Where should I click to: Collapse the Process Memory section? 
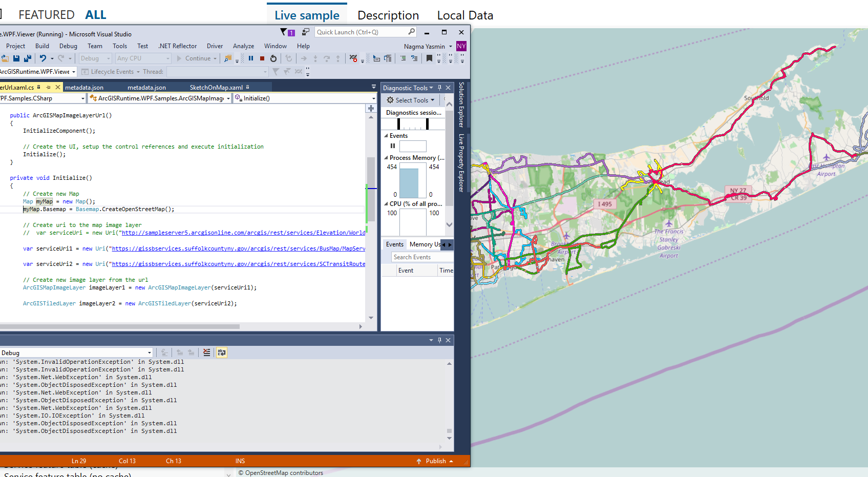[x=386, y=158]
